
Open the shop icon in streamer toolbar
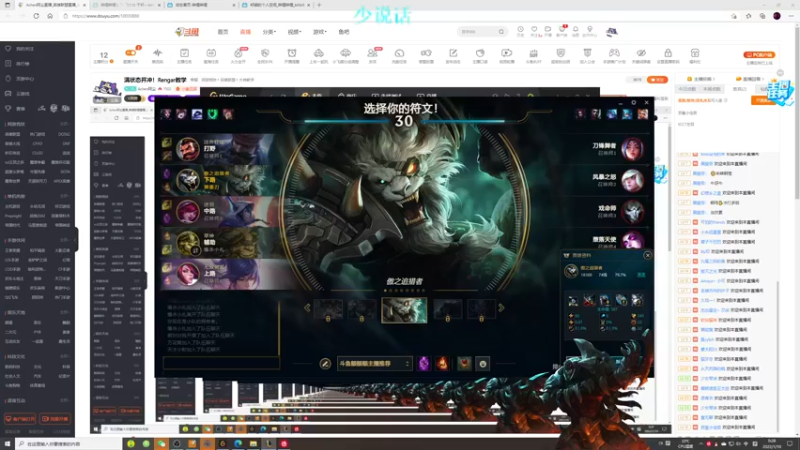click(x=694, y=53)
